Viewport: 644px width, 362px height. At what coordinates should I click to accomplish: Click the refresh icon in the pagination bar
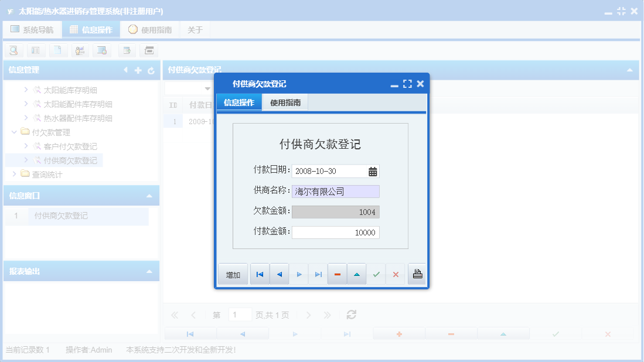coord(350,315)
